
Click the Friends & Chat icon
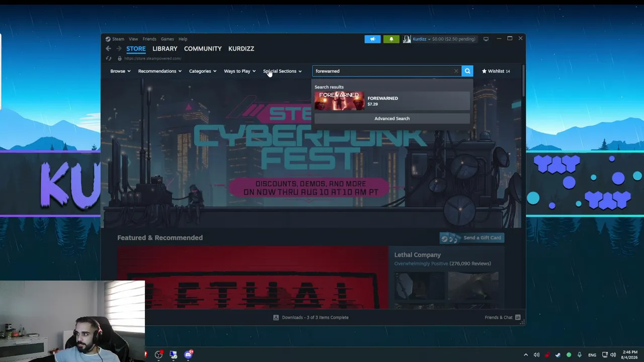point(518,317)
